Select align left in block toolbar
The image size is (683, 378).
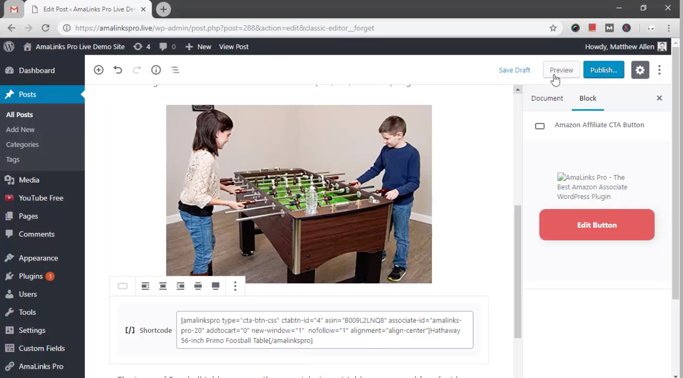point(145,286)
